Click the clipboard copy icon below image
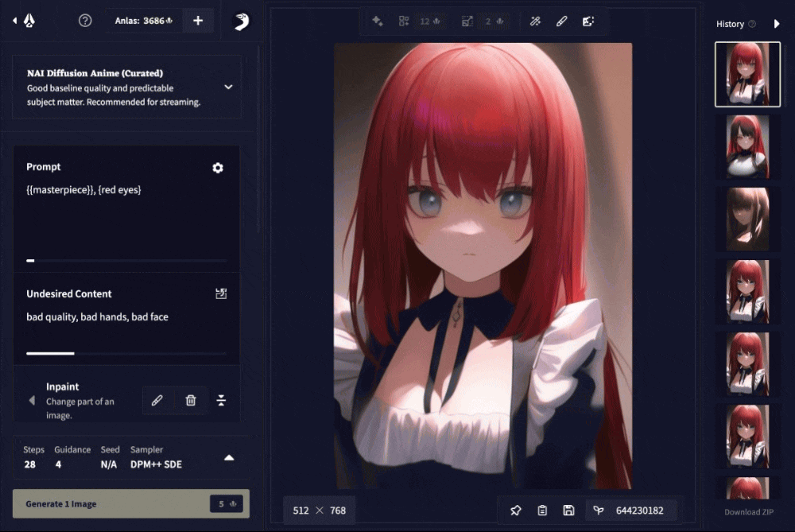The image size is (795, 532). click(542, 511)
